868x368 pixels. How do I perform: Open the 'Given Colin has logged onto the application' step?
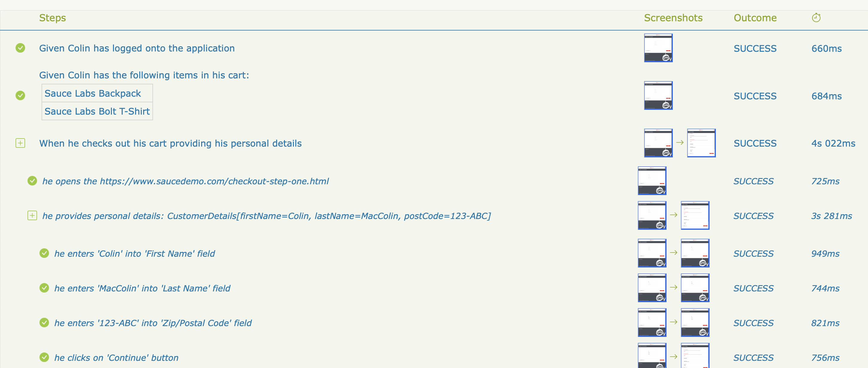(x=137, y=48)
